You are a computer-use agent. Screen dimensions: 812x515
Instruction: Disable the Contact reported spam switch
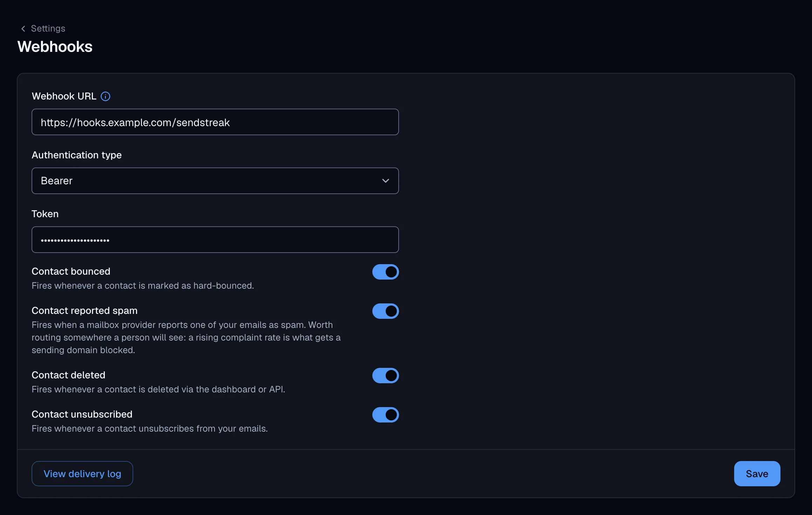point(385,311)
